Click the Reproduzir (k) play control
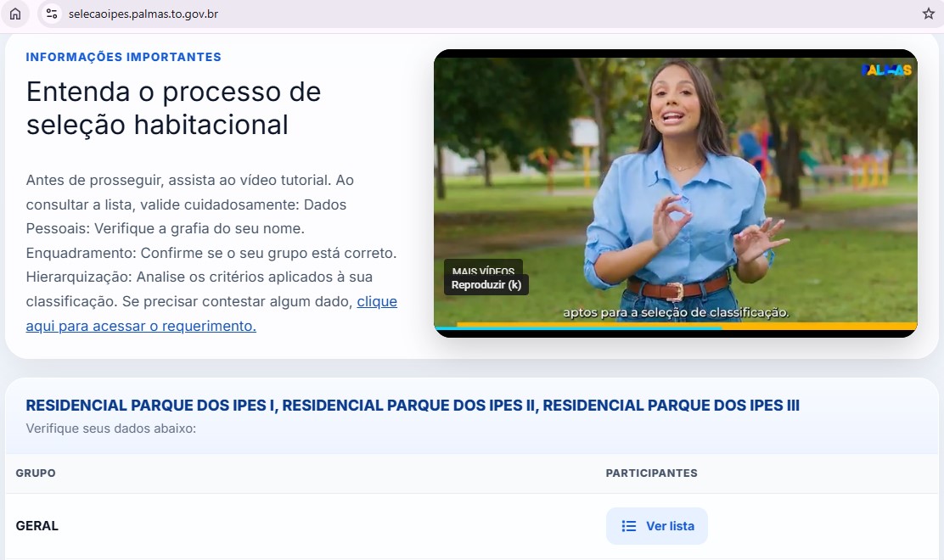Screen dimensions: 944x560 pos(486,284)
